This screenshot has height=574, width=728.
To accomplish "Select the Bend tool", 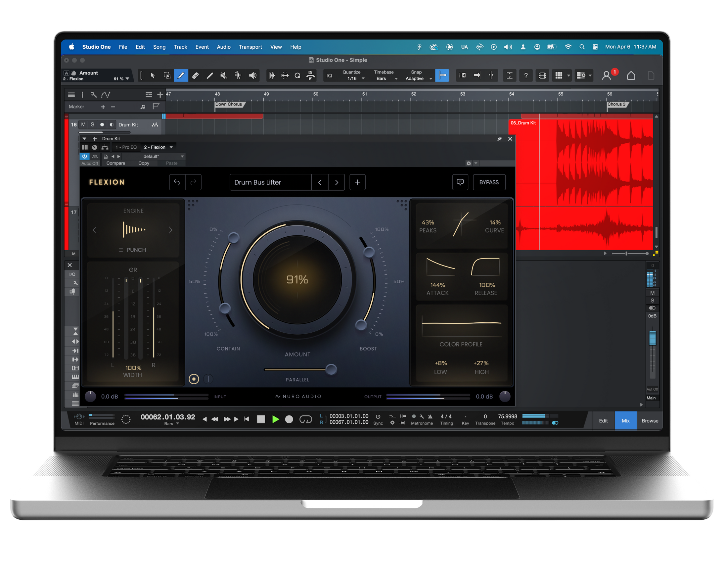I will tap(238, 75).
